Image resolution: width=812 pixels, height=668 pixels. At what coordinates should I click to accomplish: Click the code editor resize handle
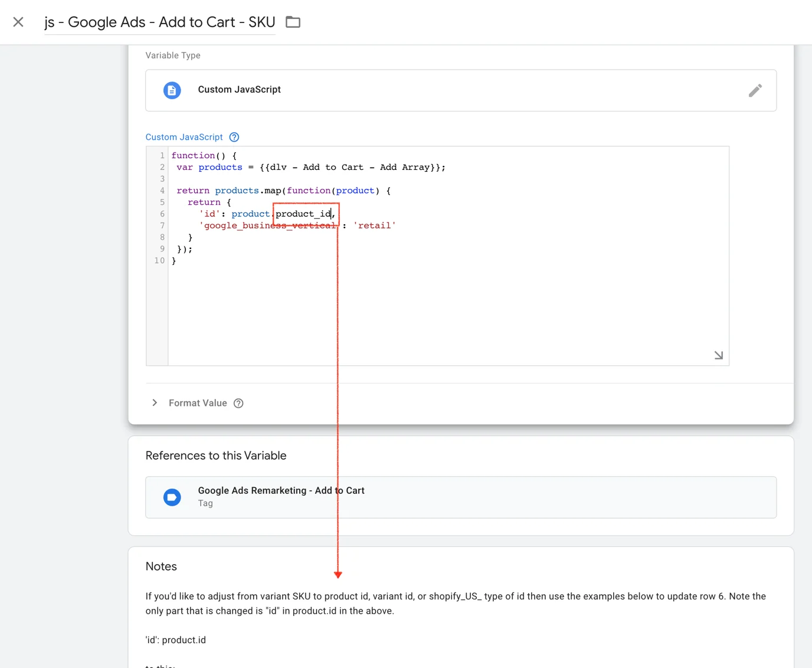point(718,355)
